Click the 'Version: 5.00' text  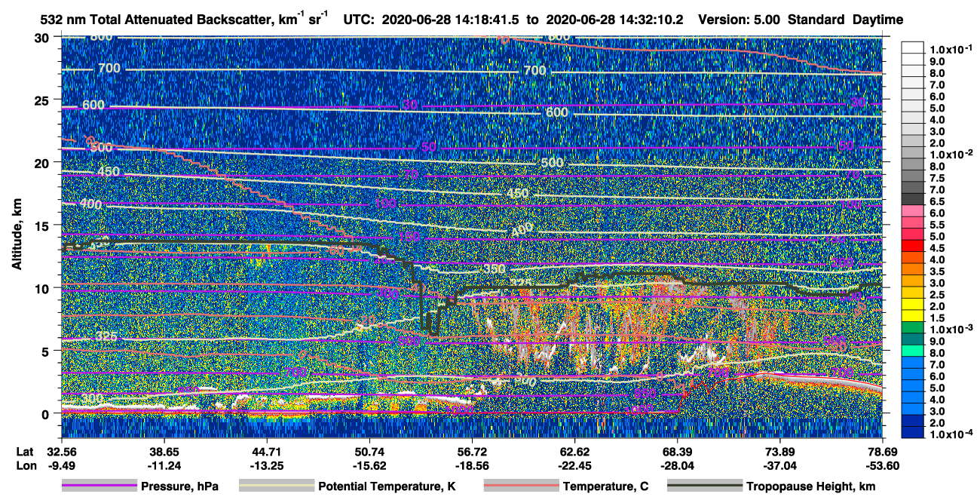pyautogui.click(x=740, y=20)
